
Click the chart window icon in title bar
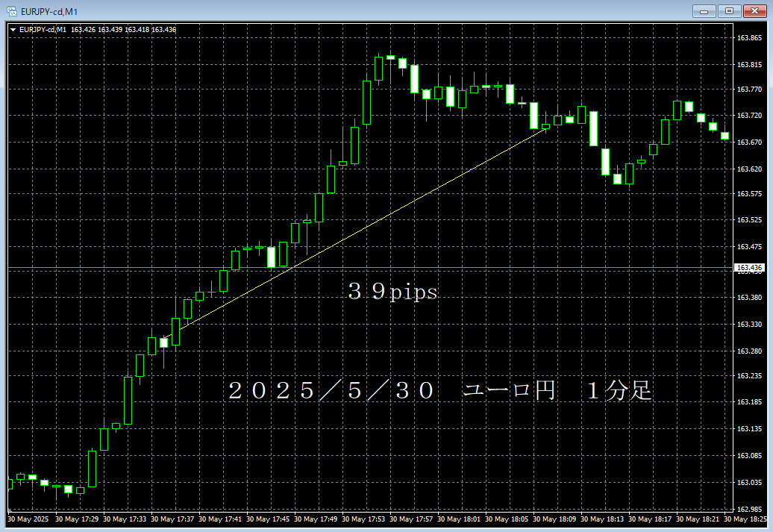click(x=11, y=10)
